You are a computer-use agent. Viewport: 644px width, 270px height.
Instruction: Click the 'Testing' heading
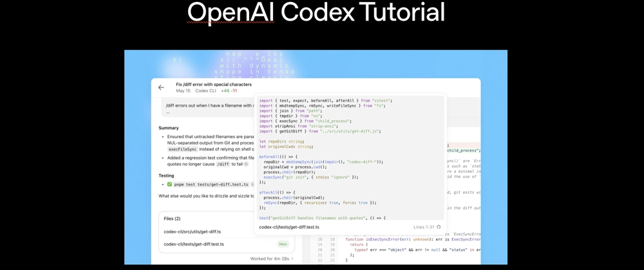[x=166, y=175]
